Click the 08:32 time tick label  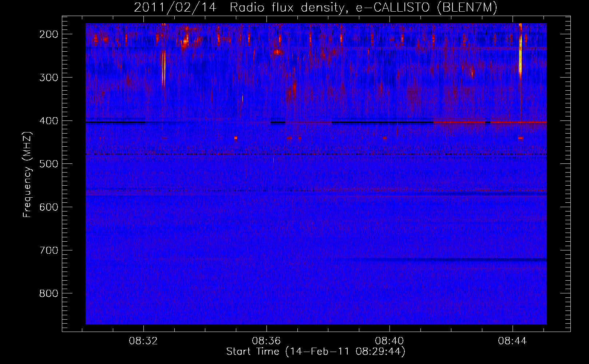tap(143, 341)
